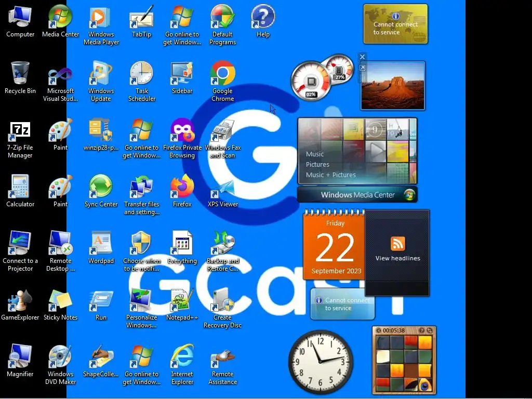Image resolution: width=532 pixels, height=399 pixels.
Task: Select Music + Pictures in Media Center gadget
Action: [x=330, y=175]
